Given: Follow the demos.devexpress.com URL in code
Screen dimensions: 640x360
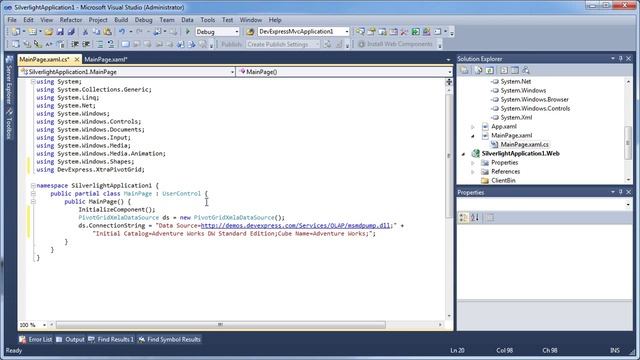Looking at the screenshot, I should 296,225.
